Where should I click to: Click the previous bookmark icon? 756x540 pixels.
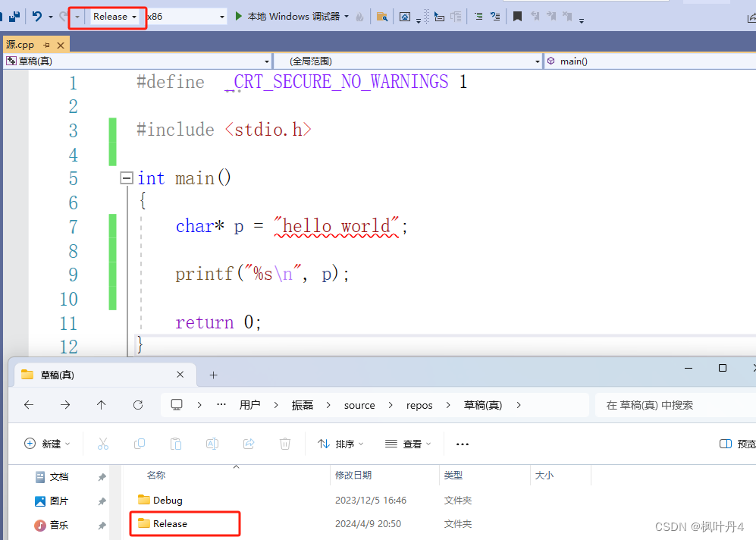click(x=535, y=17)
